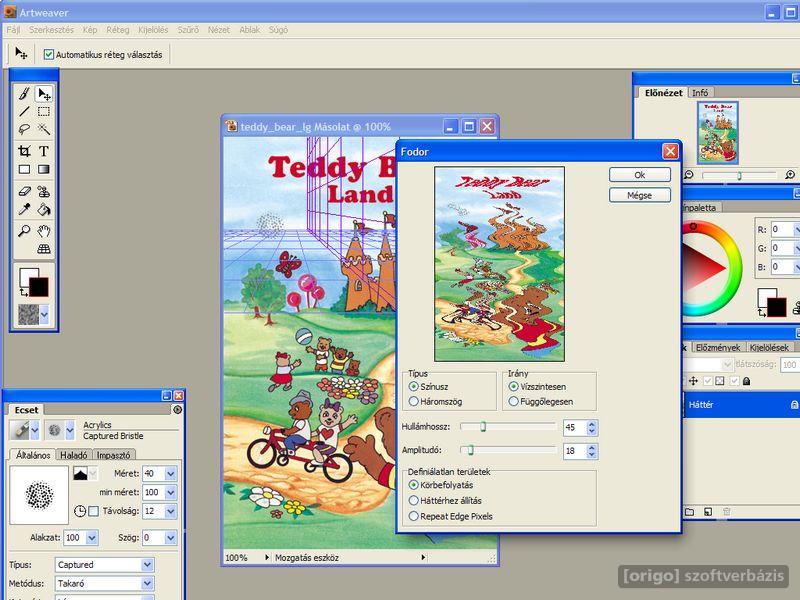Image resolution: width=800 pixels, height=600 pixels.
Task: Click the Amplitudó slider handle
Action: (x=471, y=449)
